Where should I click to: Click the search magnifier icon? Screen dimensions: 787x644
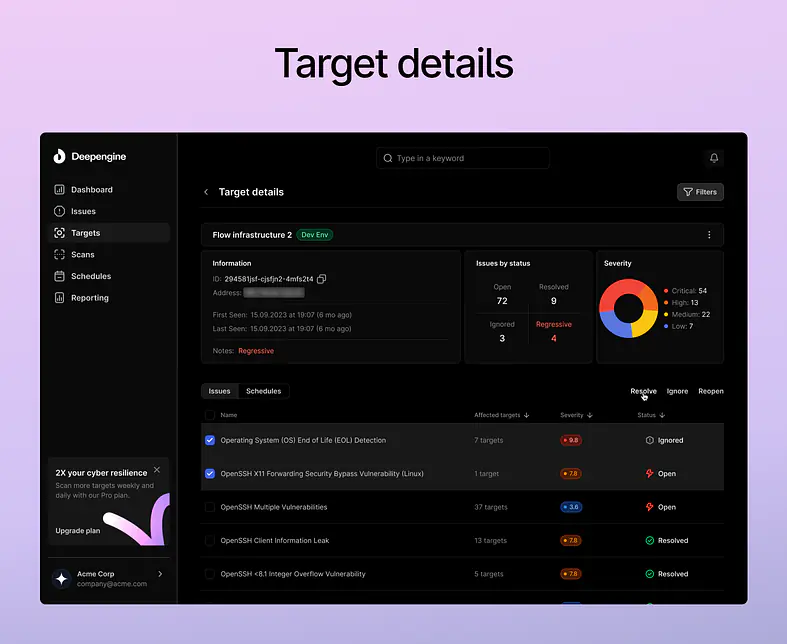tap(387, 158)
